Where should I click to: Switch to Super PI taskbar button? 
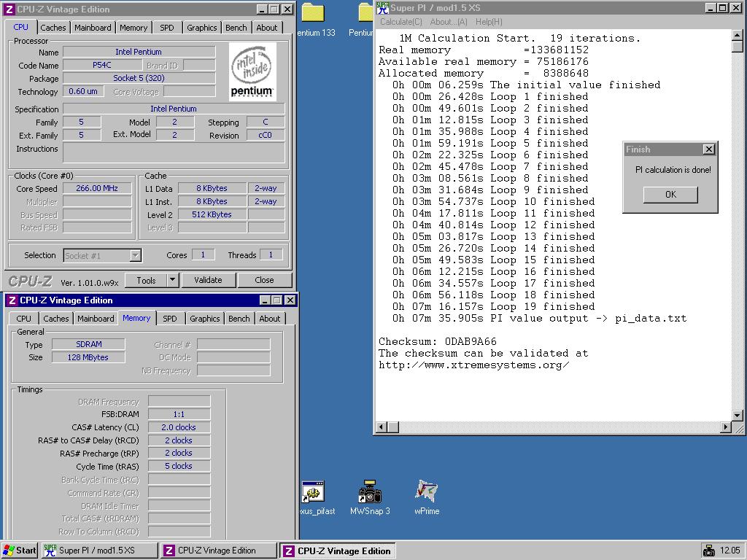tap(99, 551)
